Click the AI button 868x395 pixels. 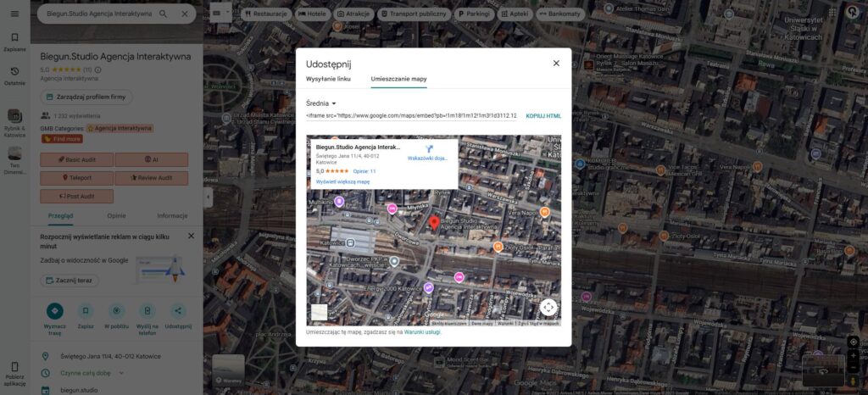point(151,159)
